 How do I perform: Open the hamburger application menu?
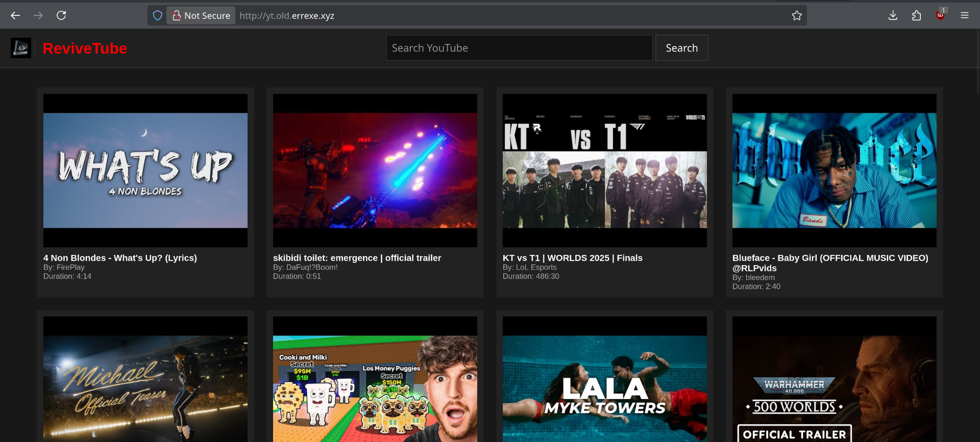964,15
